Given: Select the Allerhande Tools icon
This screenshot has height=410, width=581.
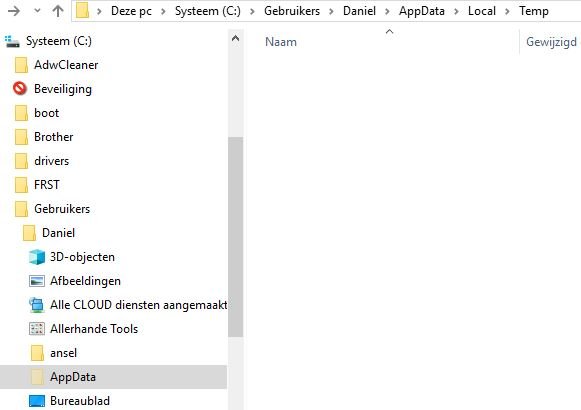Looking at the screenshot, I should [37, 329].
